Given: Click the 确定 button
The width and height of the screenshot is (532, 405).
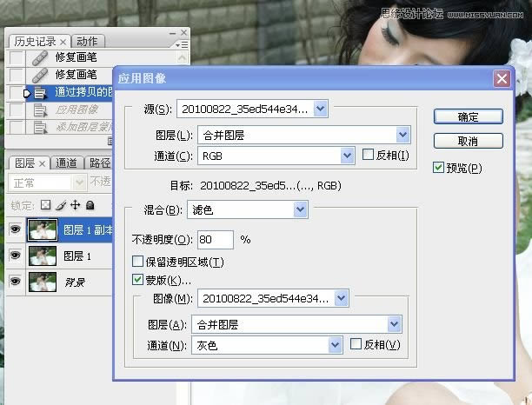Looking at the screenshot, I should click(468, 116).
